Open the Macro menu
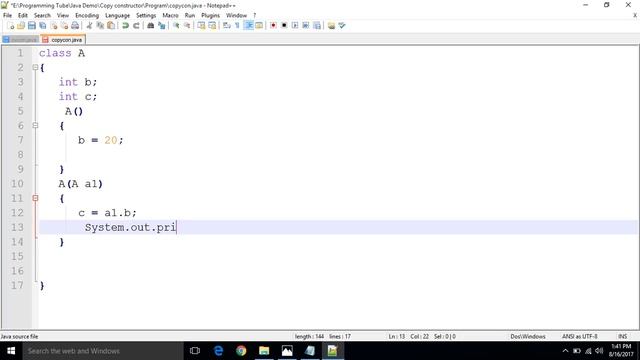This screenshot has width=640, height=360. 170,16
